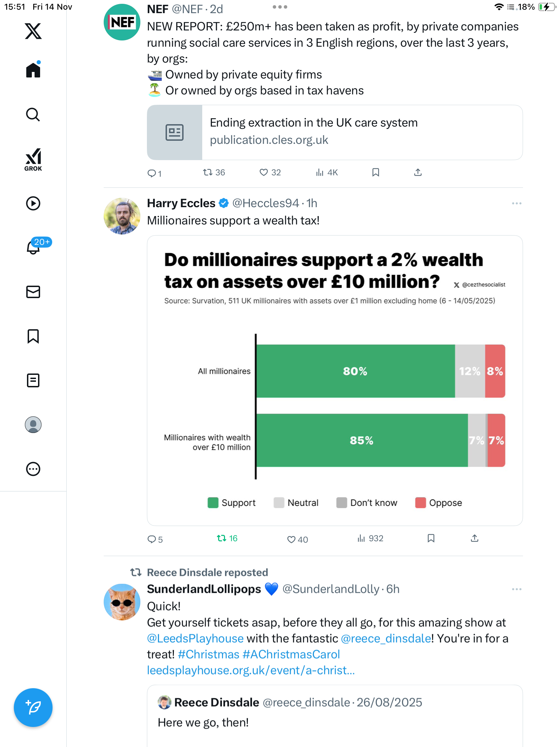
Task: Open the @LeedsPlayhouse mention link
Action: 195,638
